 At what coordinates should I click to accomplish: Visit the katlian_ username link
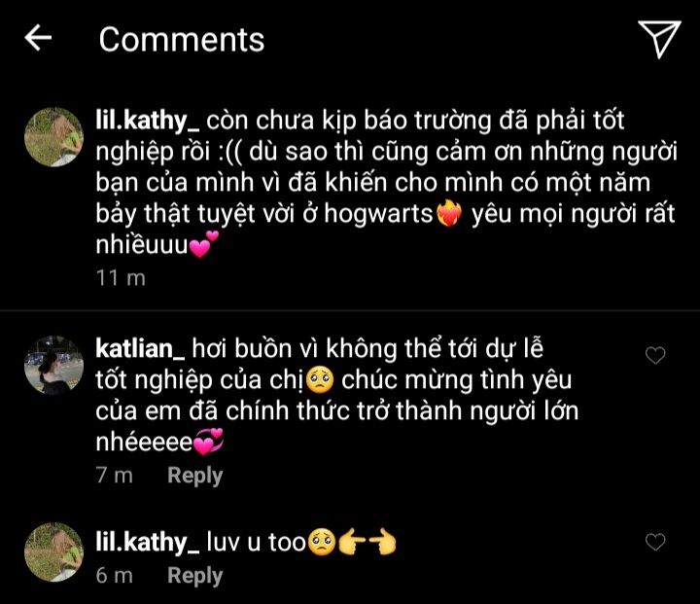(x=140, y=348)
